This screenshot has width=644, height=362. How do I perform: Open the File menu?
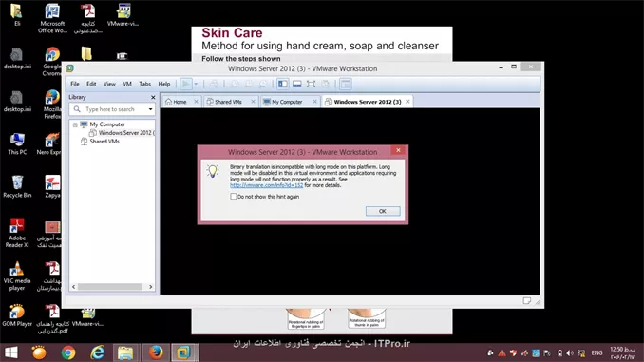[75, 84]
